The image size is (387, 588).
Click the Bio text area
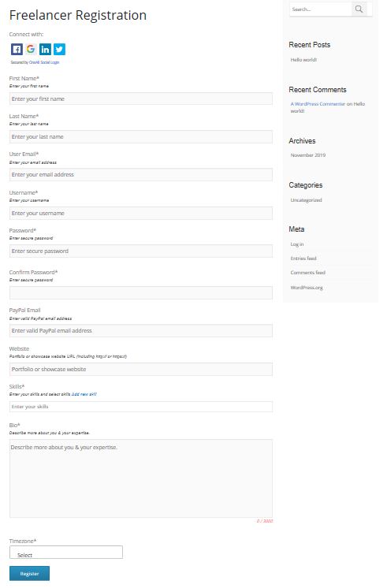pyautogui.click(x=140, y=478)
